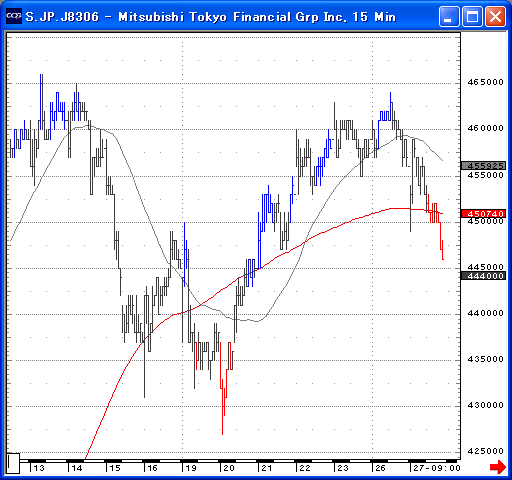Maximize the chart window

[x=472, y=16]
